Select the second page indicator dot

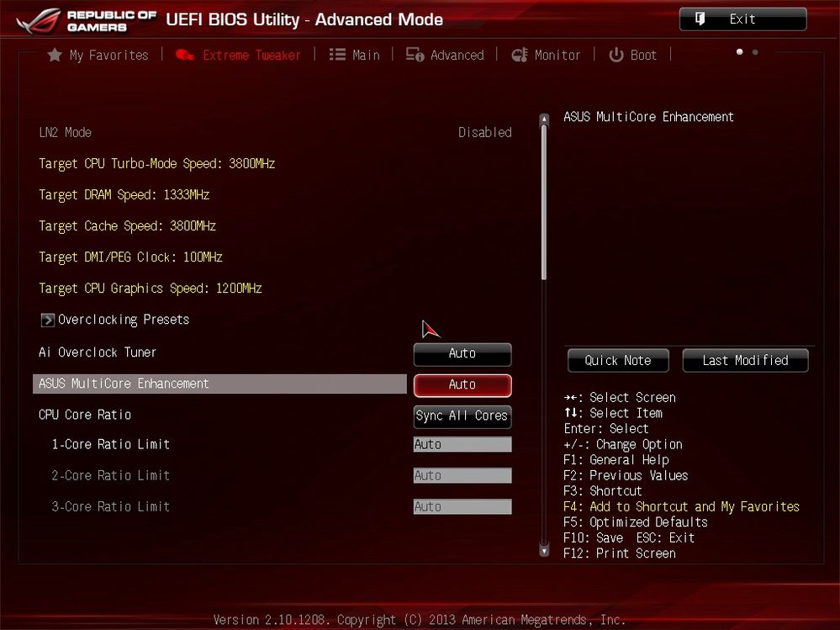(755, 52)
